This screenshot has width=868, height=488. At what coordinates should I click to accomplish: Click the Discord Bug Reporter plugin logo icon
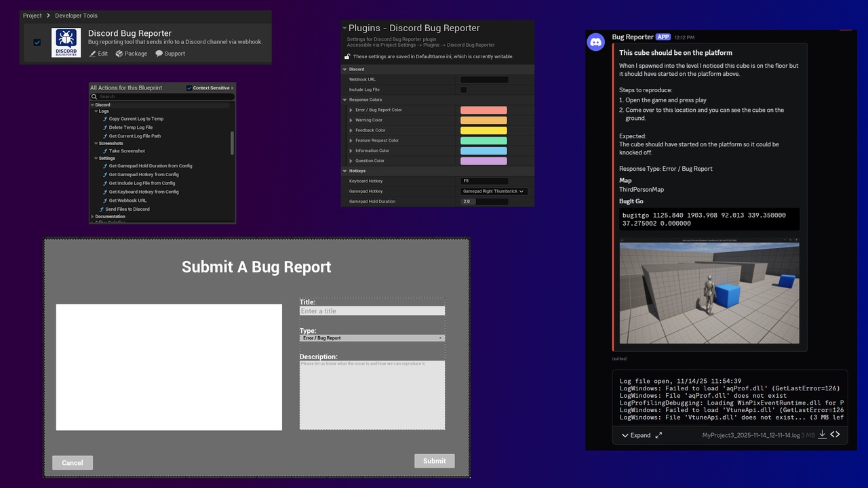(x=66, y=43)
